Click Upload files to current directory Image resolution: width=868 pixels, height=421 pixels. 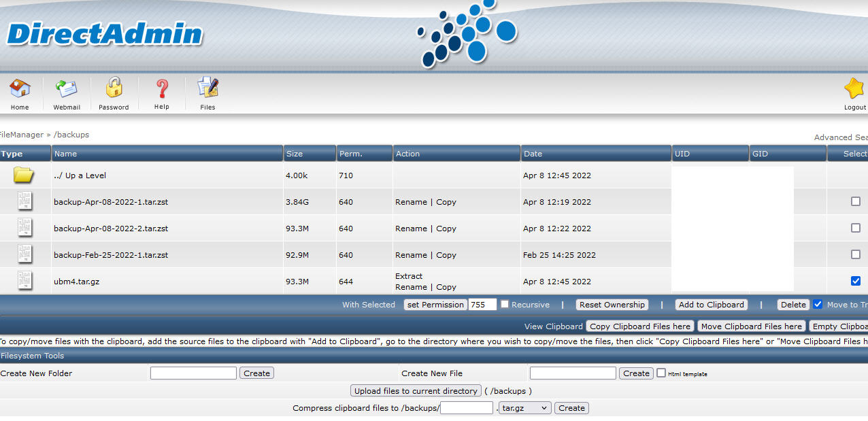(416, 391)
